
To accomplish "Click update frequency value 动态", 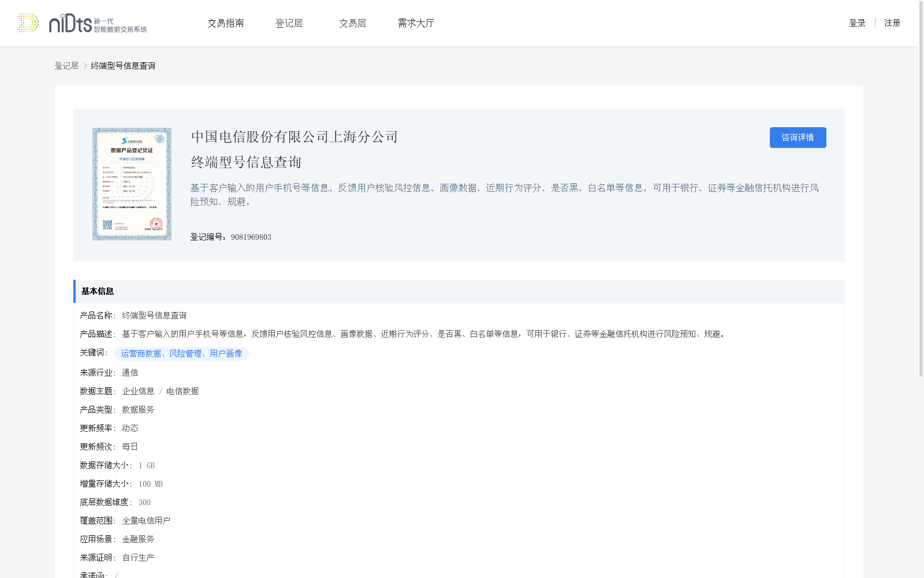I will pyautogui.click(x=130, y=428).
